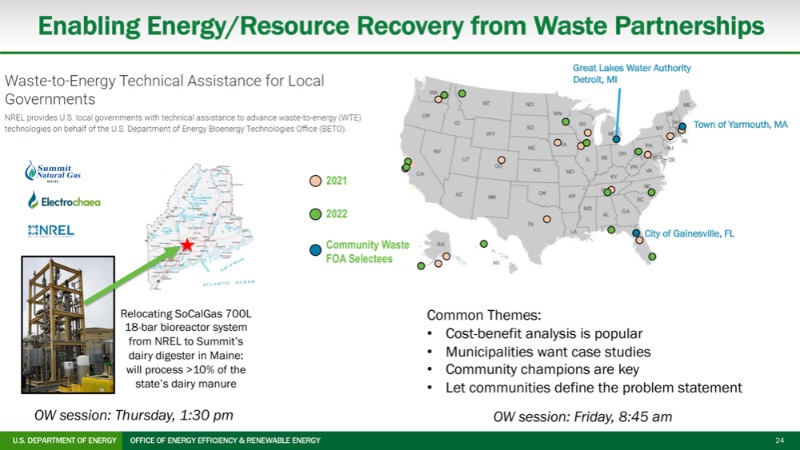Click the blue marker for Yarmouth, MA
Screen dimensions: 800x450
click(x=683, y=126)
